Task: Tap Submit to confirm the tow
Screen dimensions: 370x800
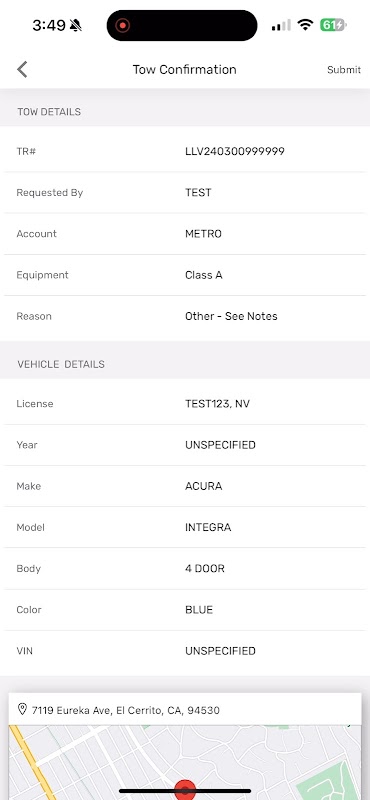Action: 343,70
